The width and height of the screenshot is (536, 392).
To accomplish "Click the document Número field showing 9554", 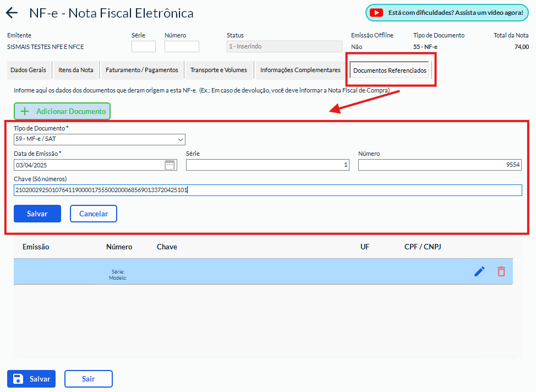I will 440,165.
